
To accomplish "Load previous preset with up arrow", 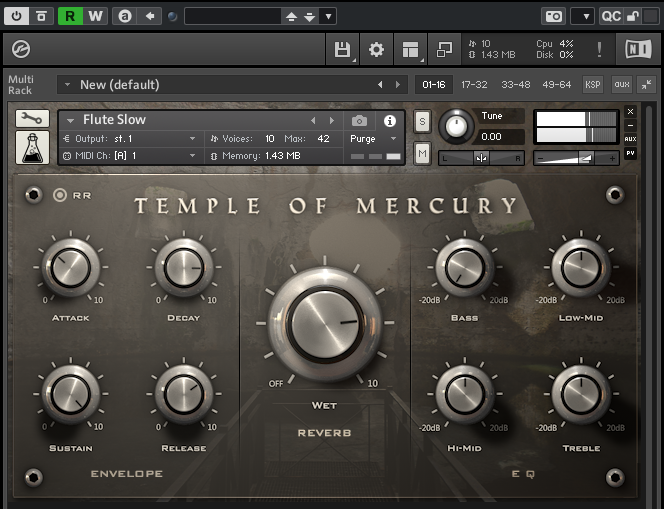I will (291, 17).
